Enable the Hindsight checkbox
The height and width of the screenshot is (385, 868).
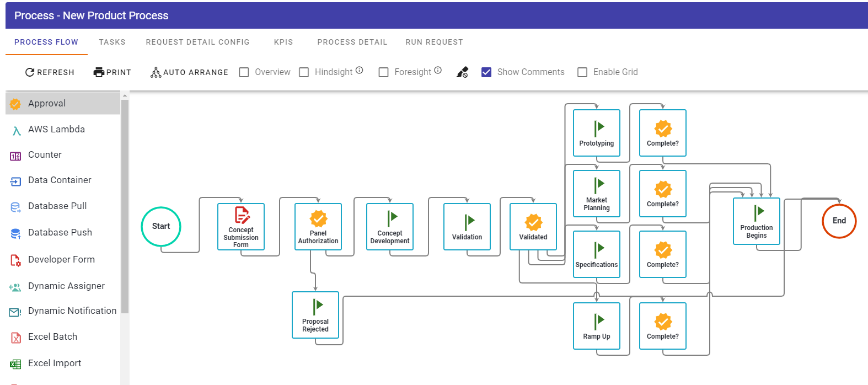coord(304,72)
